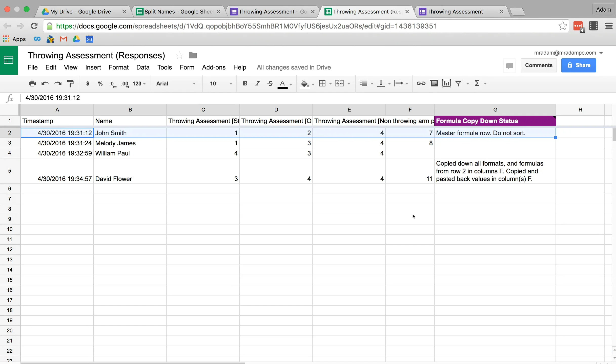Format as currency with dollar icon

click(x=88, y=83)
